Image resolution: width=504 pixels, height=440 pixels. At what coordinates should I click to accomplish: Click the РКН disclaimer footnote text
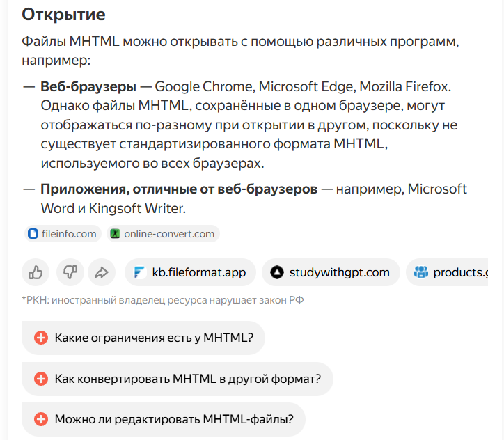(164, 301)
